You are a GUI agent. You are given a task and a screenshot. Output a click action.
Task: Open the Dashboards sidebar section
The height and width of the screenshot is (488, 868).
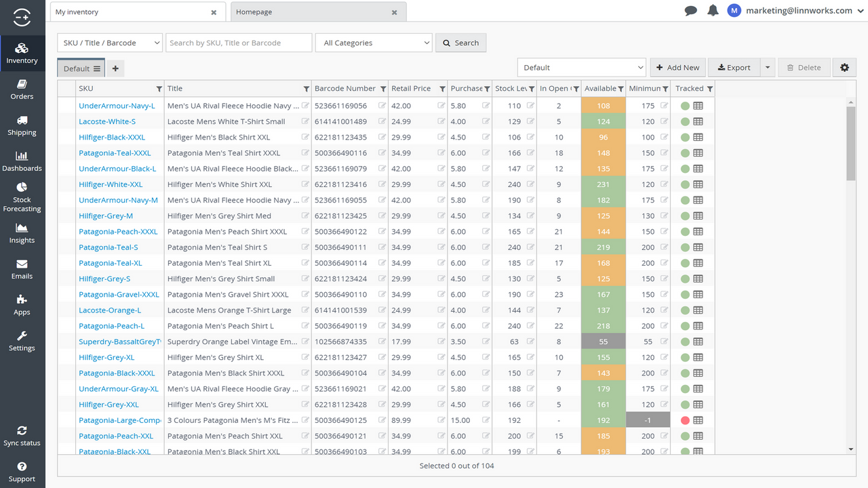(x=22, y=161)
